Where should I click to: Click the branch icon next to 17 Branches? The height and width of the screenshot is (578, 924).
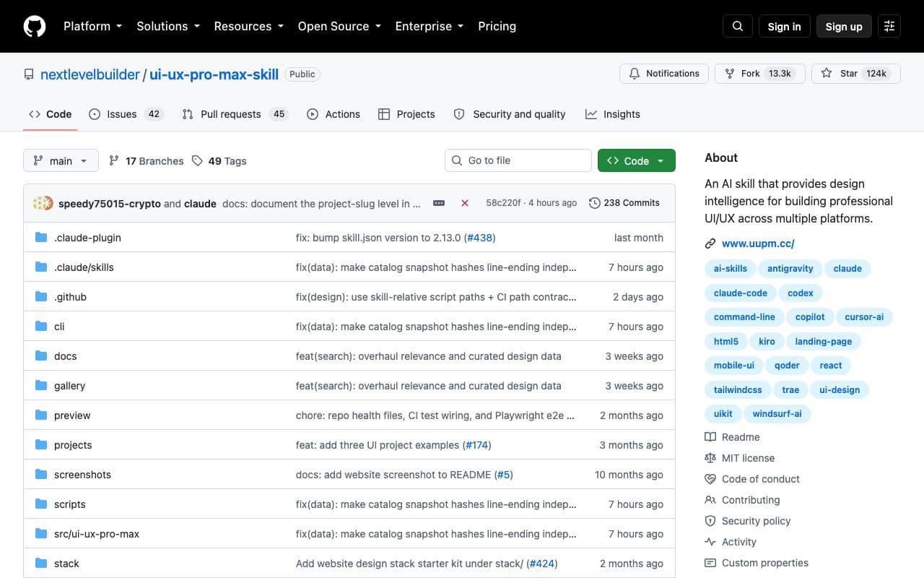click(114, 161)
